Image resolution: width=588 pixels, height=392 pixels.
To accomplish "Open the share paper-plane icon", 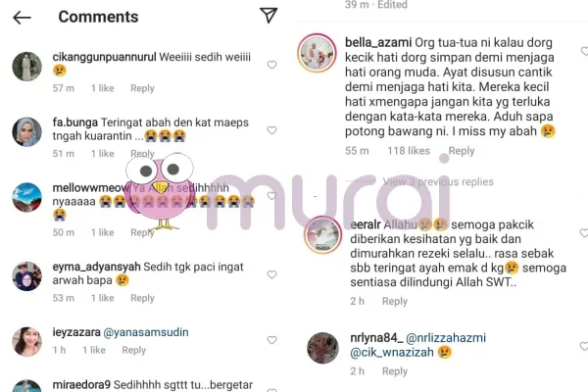I will pos(269,16).
